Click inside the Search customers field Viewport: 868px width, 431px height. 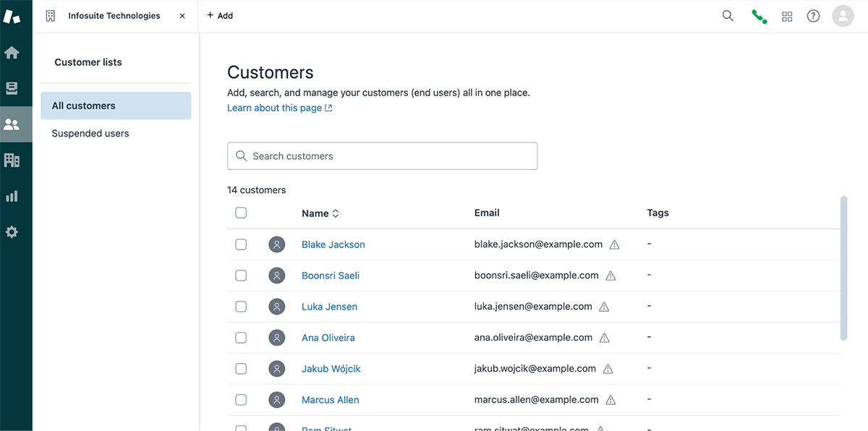(x=382, y=155)
